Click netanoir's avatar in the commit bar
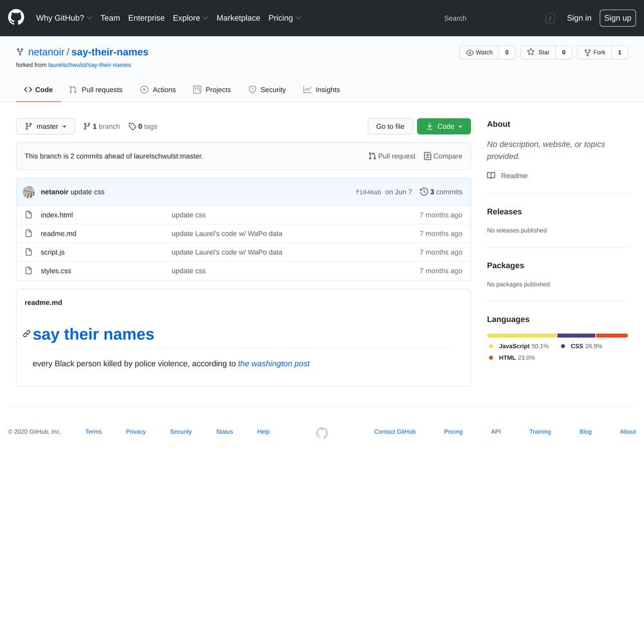The width and height of the screenshot is (644, 644). click(x=29, y=192)
